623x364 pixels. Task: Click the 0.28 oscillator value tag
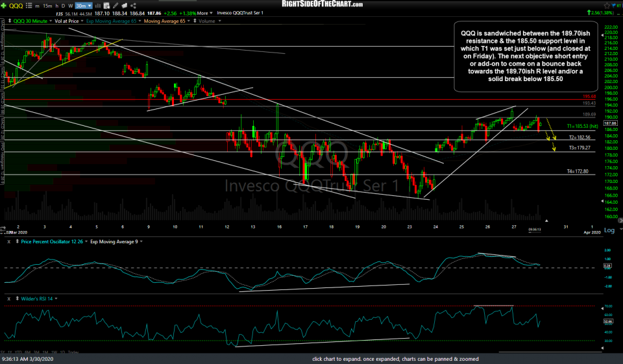pyautogui.click(x=607, y=265)
